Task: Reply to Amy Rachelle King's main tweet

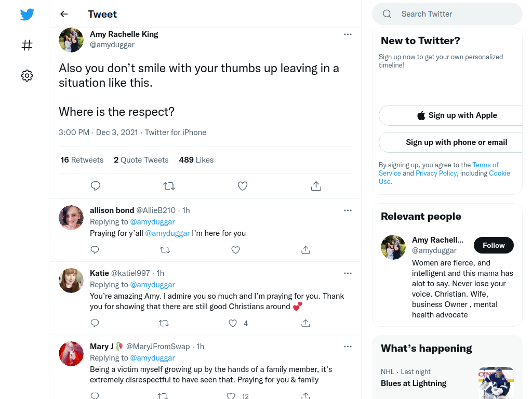Action: (96, 186)
